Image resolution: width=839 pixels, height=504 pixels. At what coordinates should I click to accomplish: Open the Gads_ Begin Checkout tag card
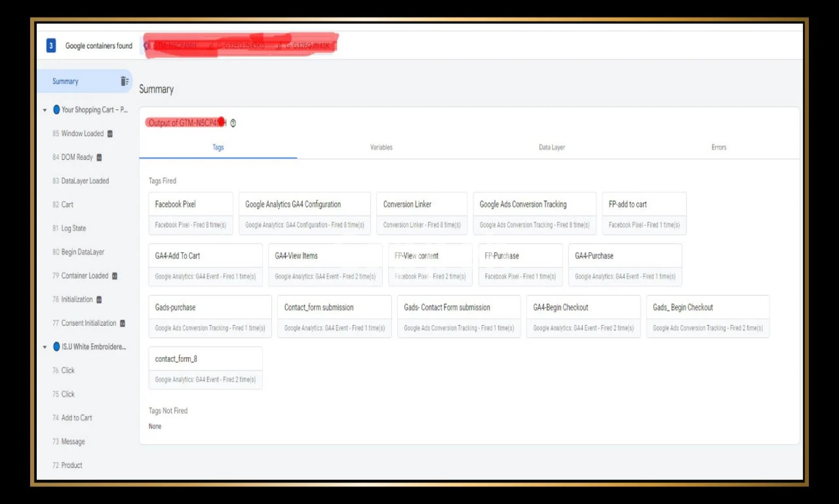click(x=707, y=316)
